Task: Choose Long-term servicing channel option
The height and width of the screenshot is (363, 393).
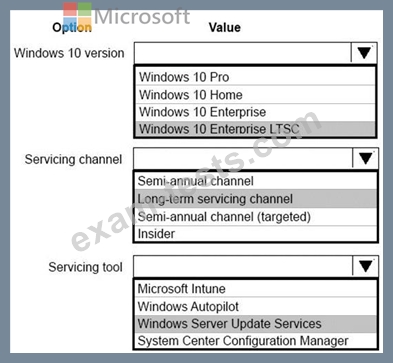Action: [256, 199]
